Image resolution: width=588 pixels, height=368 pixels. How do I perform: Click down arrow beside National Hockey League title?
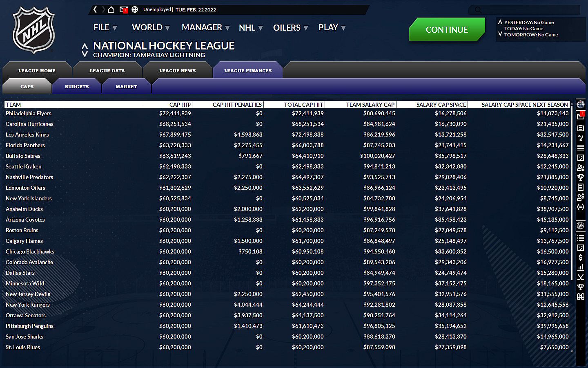pos(85,54)
